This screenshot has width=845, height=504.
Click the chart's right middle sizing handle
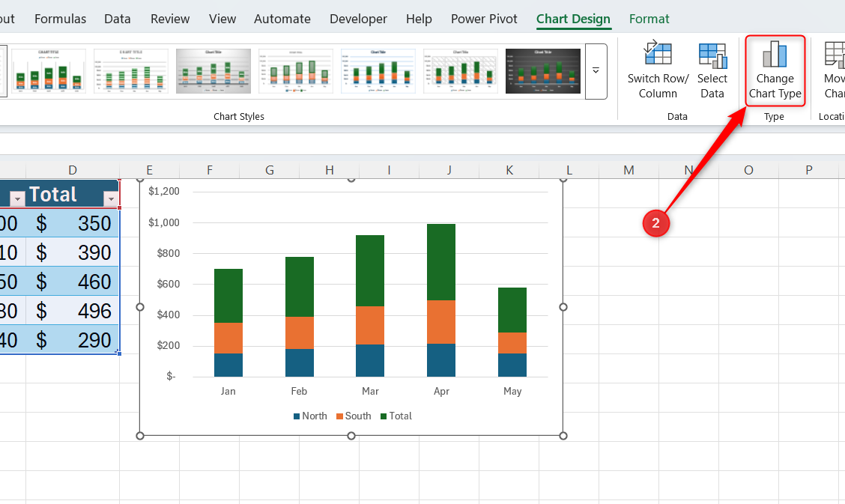(563, 307)
